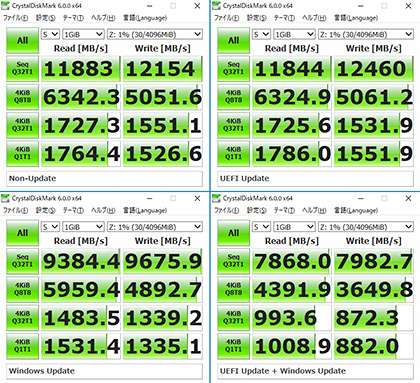Viewport: 420px width, 383px height.
Task: Click the 9384.4 read result
Action: 80,261
